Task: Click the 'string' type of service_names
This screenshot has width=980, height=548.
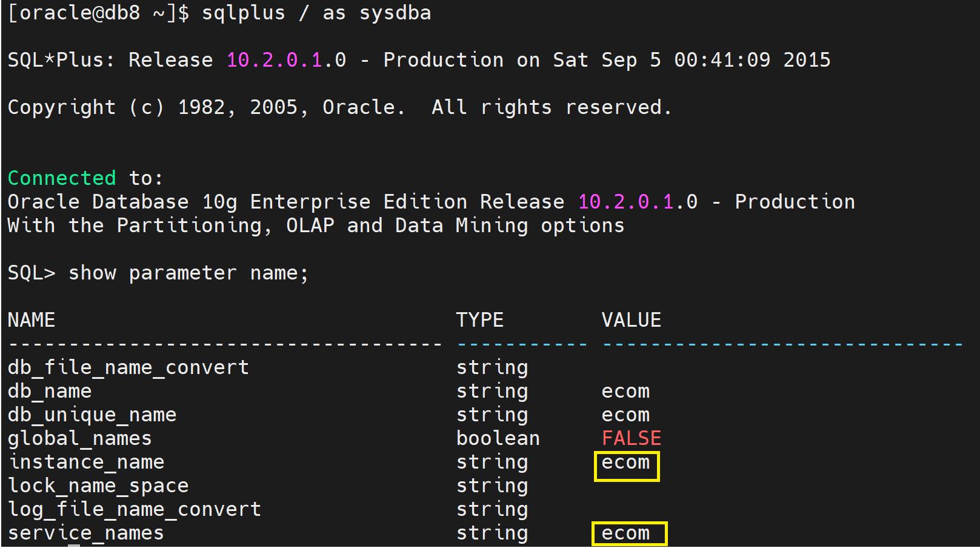Action: [492, 533]
